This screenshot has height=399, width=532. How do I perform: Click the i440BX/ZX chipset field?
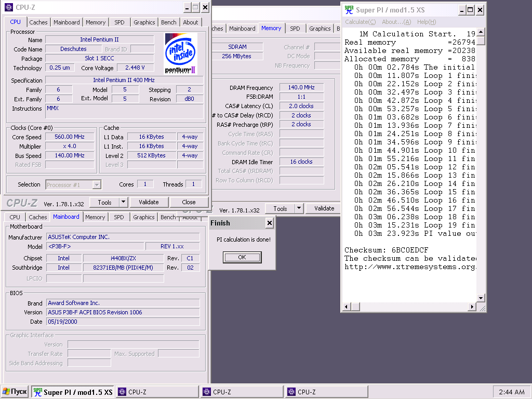coord(124,258)
